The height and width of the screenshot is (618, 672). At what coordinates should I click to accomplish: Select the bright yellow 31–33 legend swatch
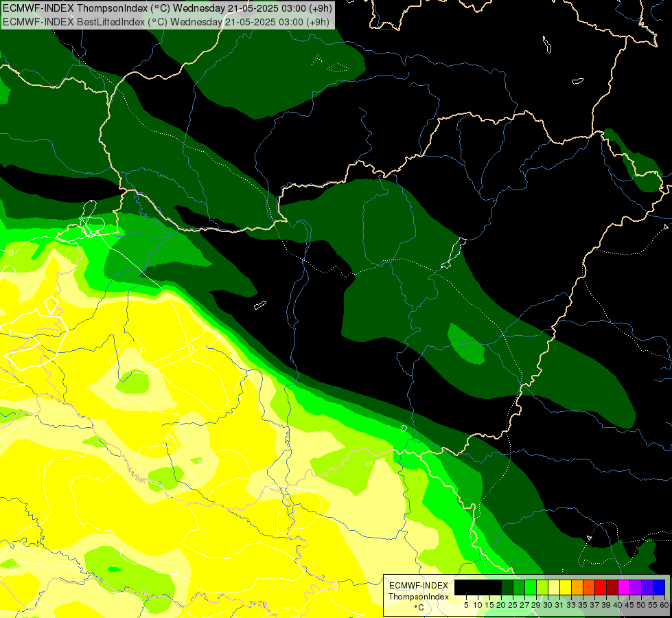566,587
